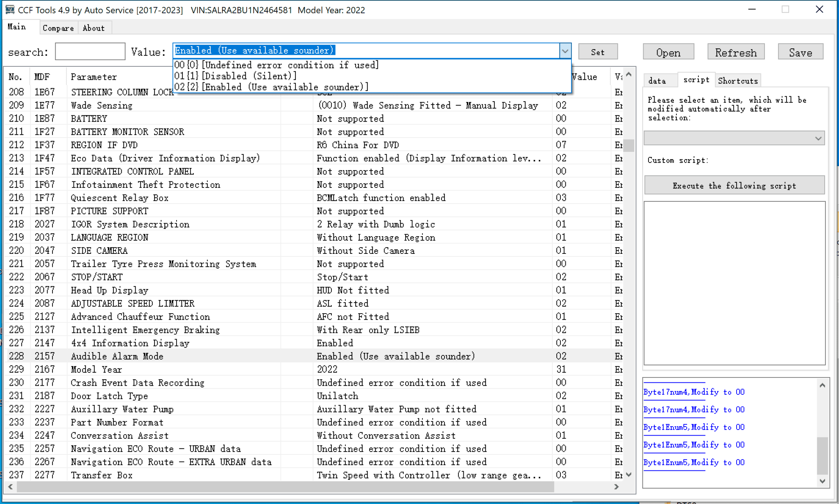Viewport: 839px width, 504px height.
Task: Click the CCF Tools app icon in title bar
Action: (10, 10)
